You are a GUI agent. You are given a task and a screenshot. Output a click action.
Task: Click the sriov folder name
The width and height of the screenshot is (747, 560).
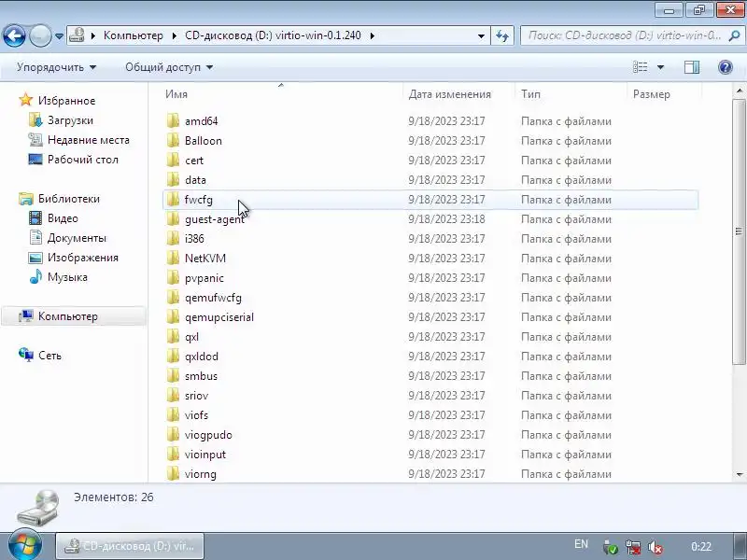click(x=196, y=395)
